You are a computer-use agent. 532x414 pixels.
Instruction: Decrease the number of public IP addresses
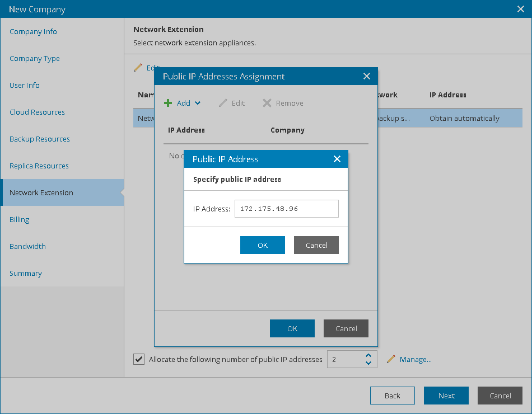(368, 363)
